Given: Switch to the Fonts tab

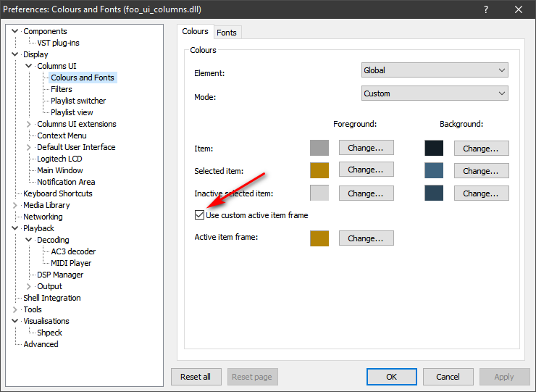Looking at the screenshot, I should [x=227, y=33].
